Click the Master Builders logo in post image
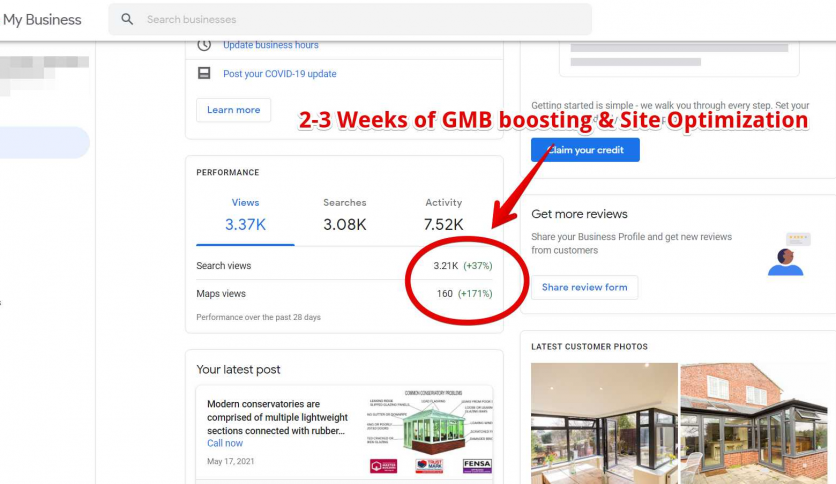 (383, 466)
